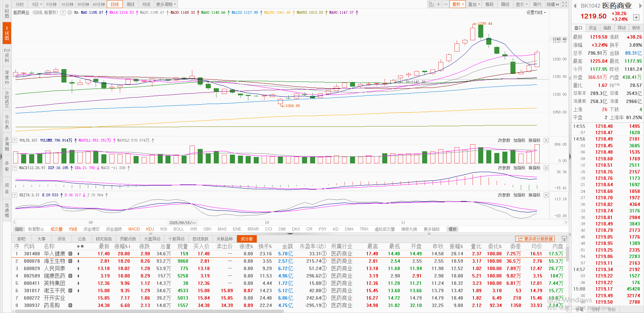Click 改参数 in the VOL panel
644x313 pixels.
pos(504,140)
